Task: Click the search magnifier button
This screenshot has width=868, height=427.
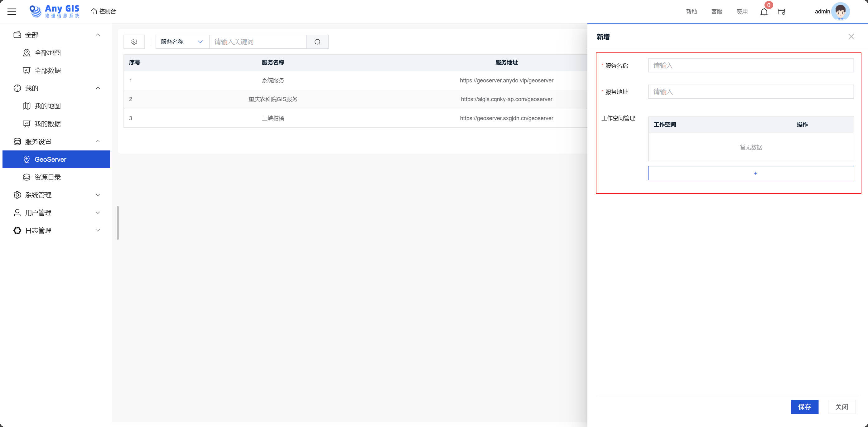Action: pos(317,42)
